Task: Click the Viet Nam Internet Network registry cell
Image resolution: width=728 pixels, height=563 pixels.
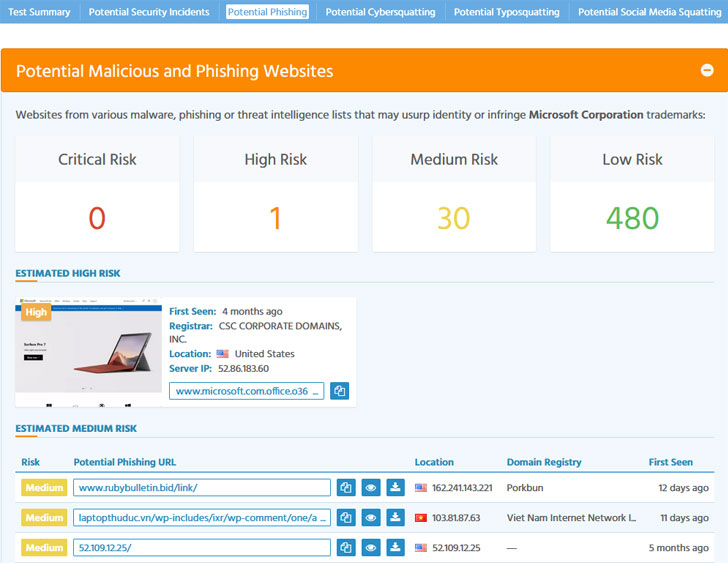Action: tap(571, 518)
